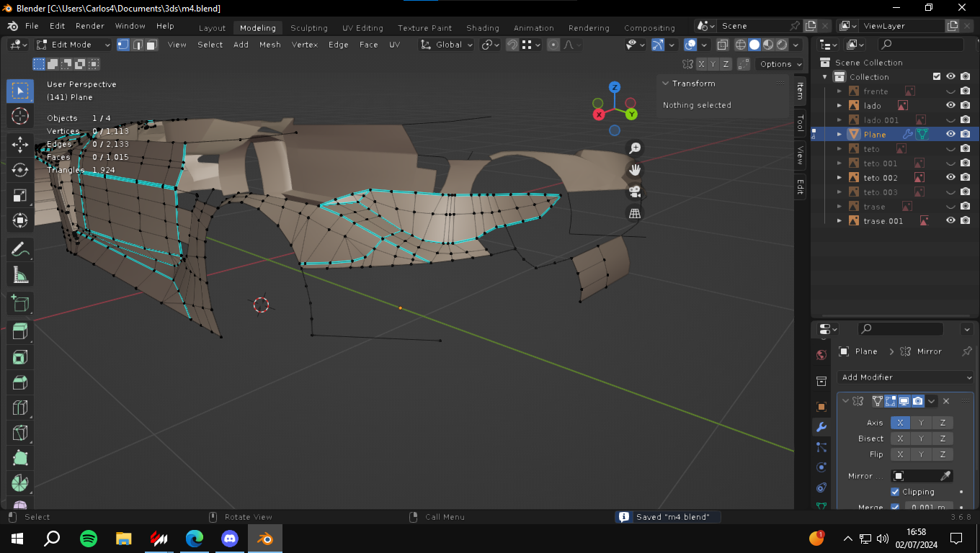The height and width of the screenshot is (553, 980).
Task: Open the Mesh menu in viewport header
Action: pyautogui.click(x=269, y=45)
